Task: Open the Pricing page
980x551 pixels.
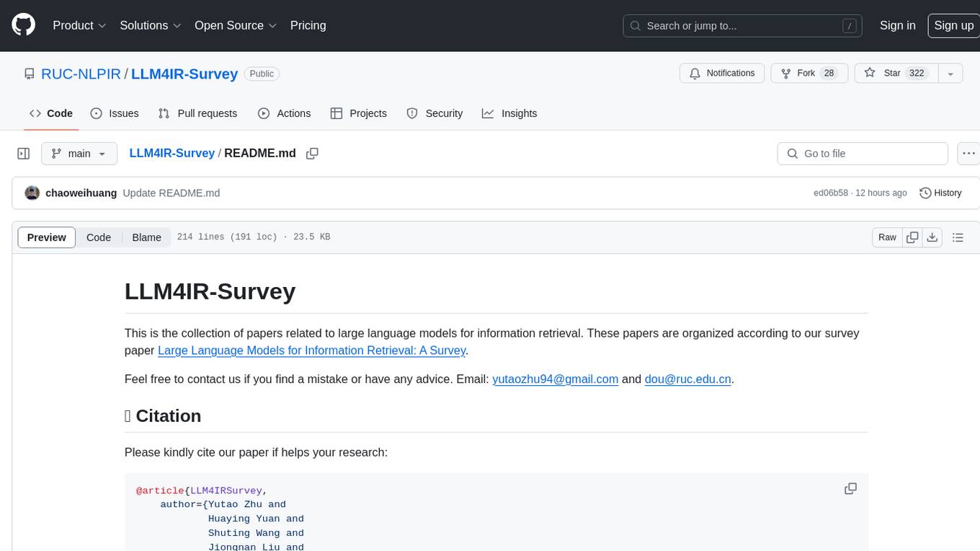Action: click(x=308, y=25)
